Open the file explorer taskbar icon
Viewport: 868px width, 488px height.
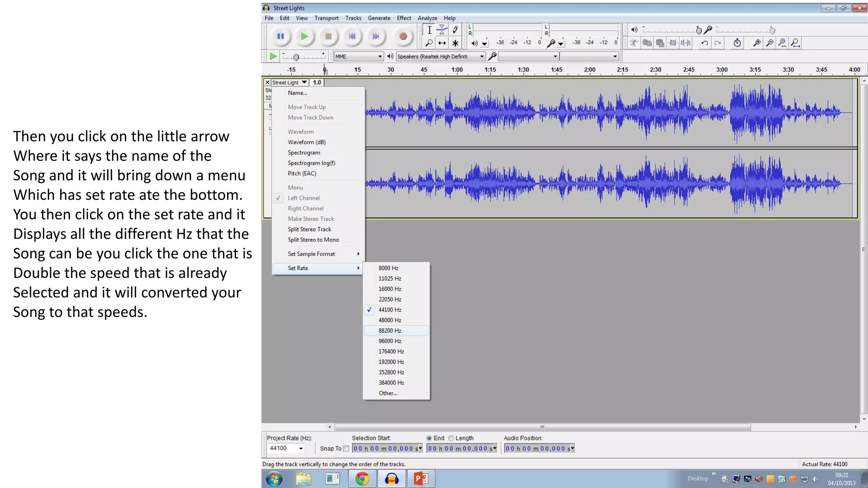[303, 479]
